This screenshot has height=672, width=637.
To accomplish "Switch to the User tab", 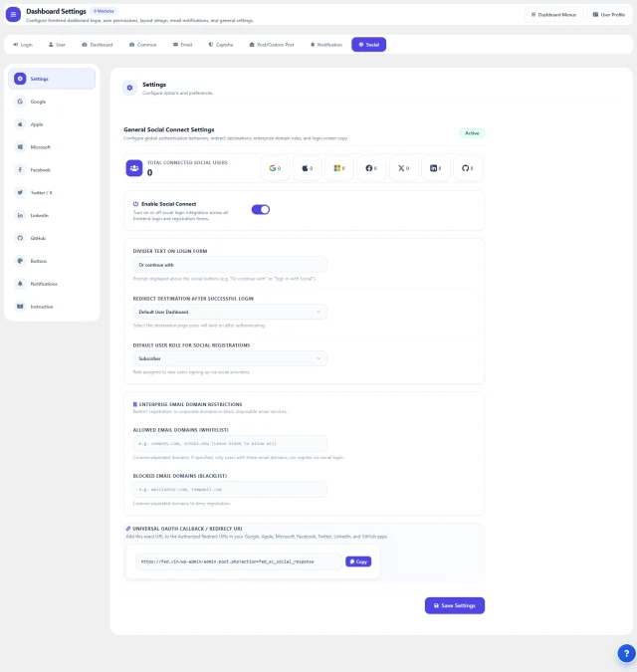I will coord(57,45).
